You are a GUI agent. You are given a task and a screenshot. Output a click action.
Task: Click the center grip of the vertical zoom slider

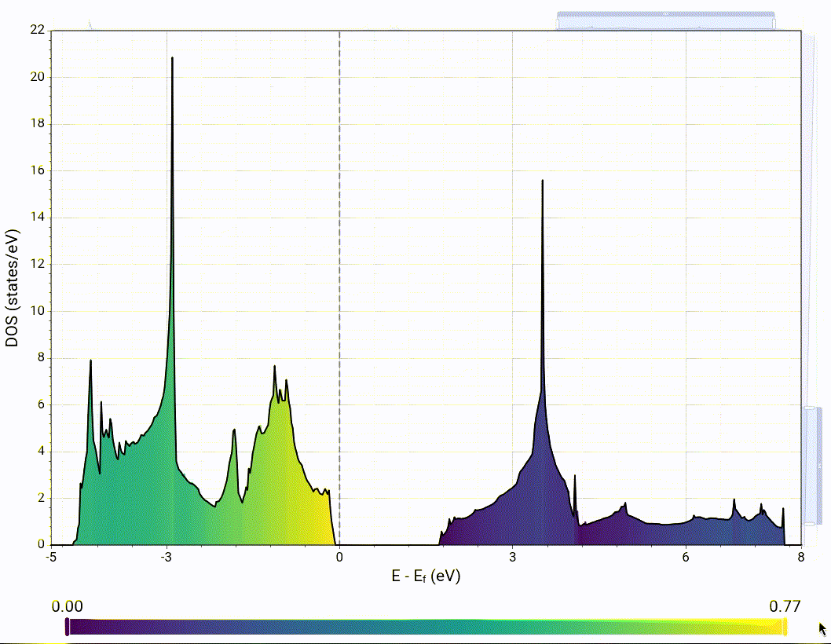pos(818,465)
